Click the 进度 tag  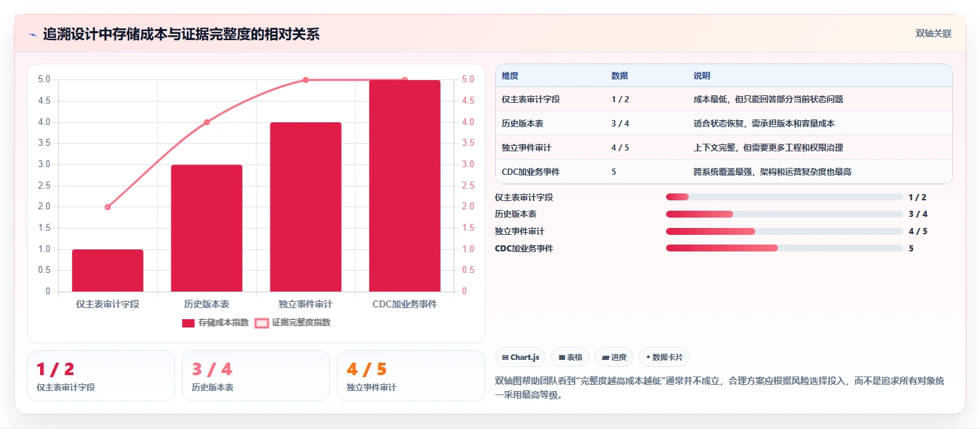pyautogui.click(x=614, y=357)
